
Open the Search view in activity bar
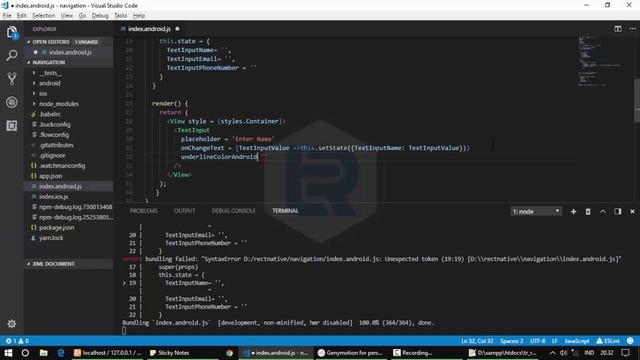[12, 55]
